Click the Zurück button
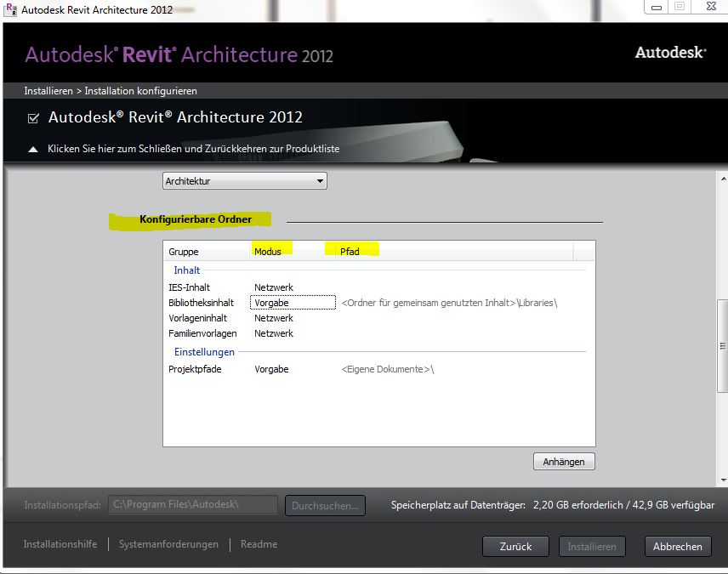 click(x=515, y=547)
